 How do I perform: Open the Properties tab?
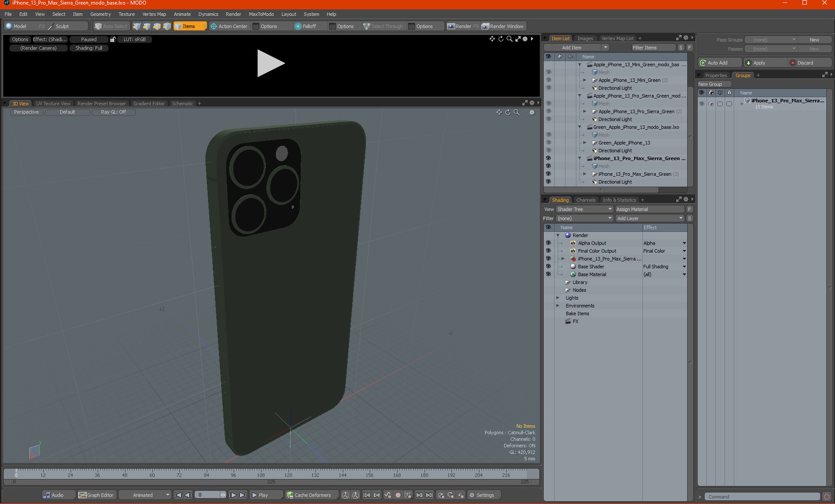(716, 75)
